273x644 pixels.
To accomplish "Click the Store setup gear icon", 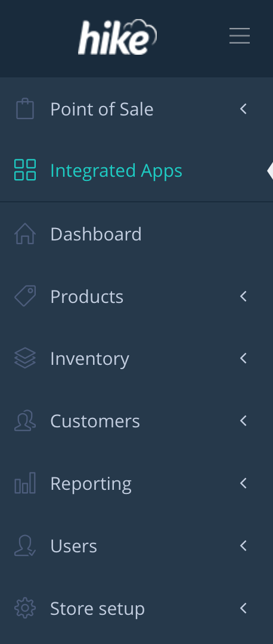I will pos(25,608).
